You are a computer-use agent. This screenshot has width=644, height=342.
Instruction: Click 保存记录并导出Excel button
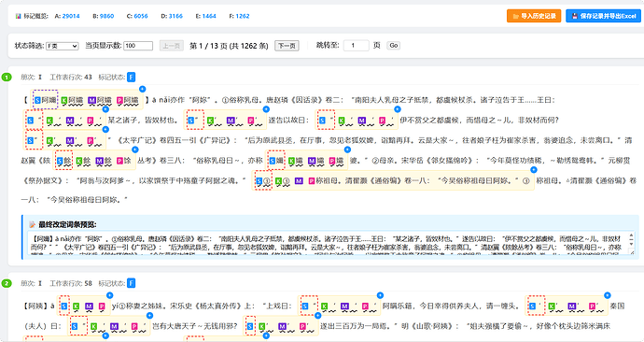coord(603,16)
